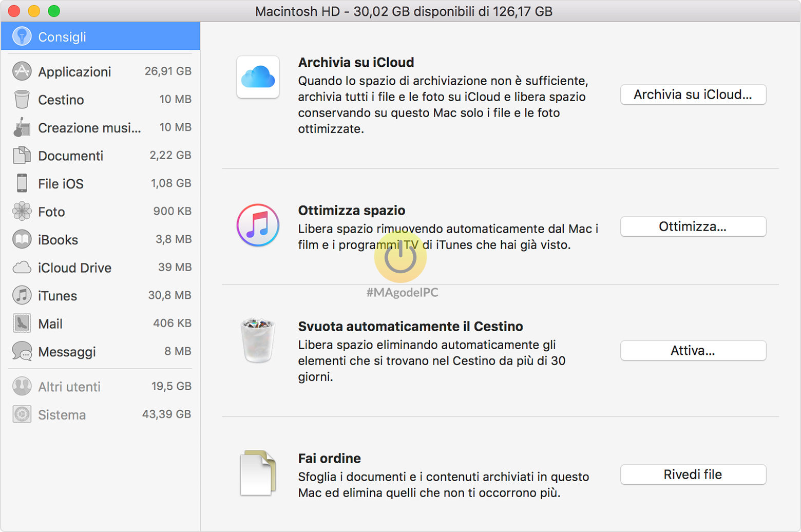Select the Applicazioni sidebar category
The image size is (801, 532).
click(x=101, y=71)
